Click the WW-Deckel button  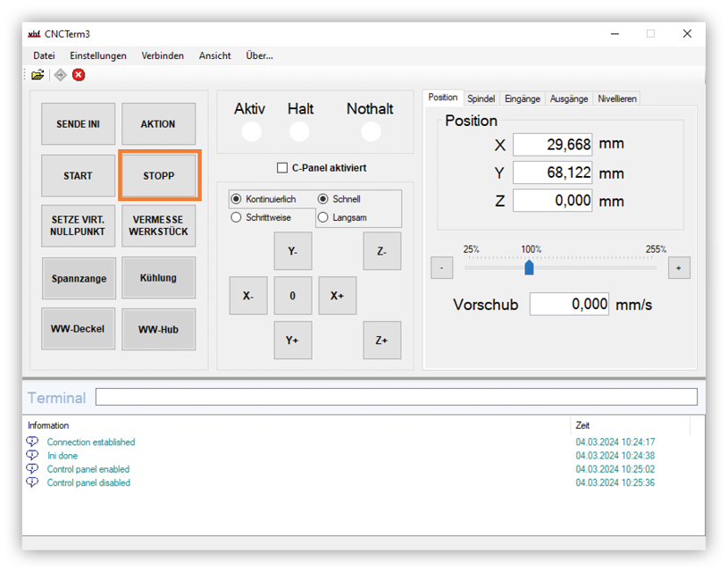point(78,329)
